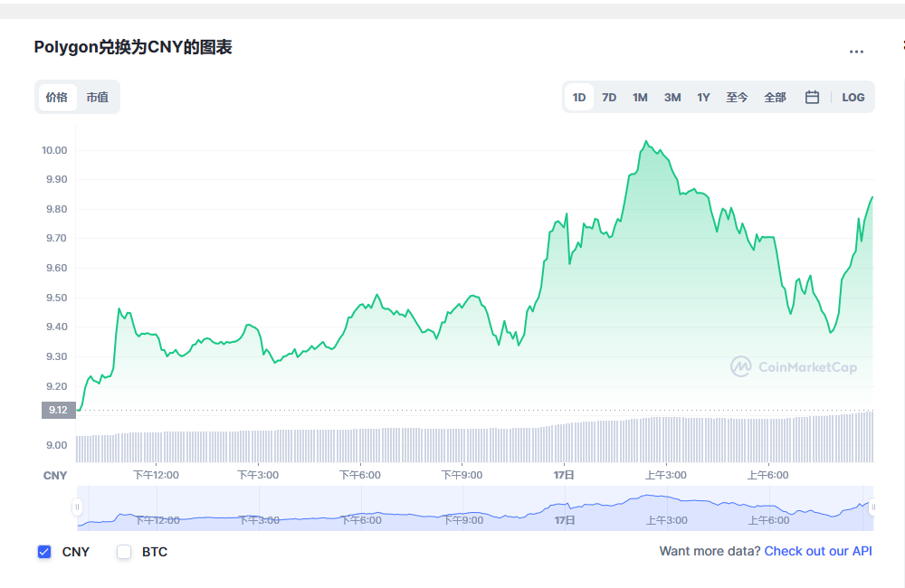Click the left range slider handle
The height and width of the screenshot is (588, 905).
77,507
